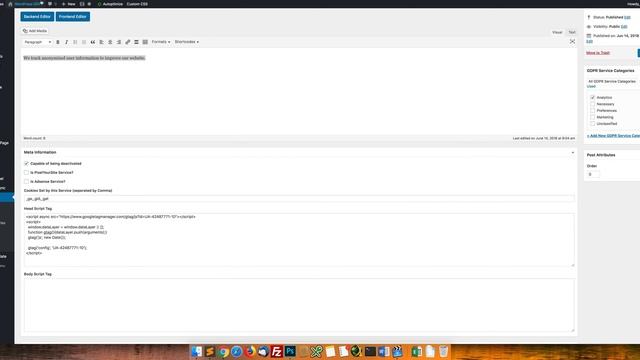Toggle bold formatting in editor toolbar
The height and width of the screenshot is (360, 640).
point(58,42)
